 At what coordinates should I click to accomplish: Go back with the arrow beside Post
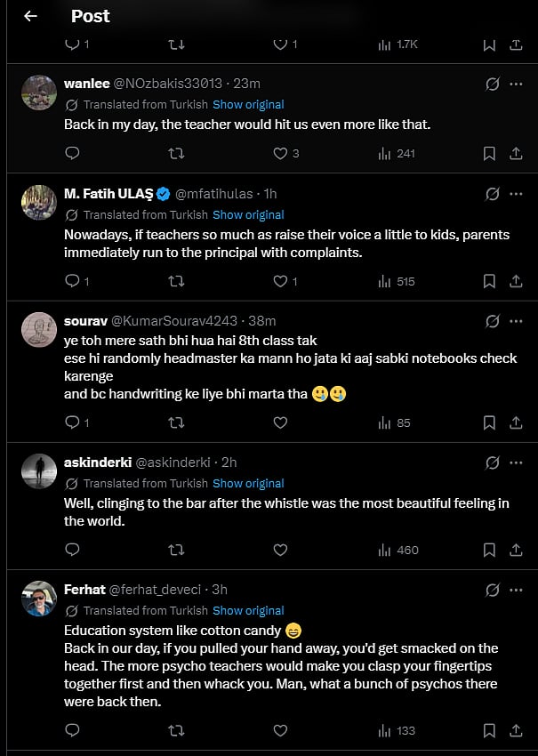click(30, 16)
